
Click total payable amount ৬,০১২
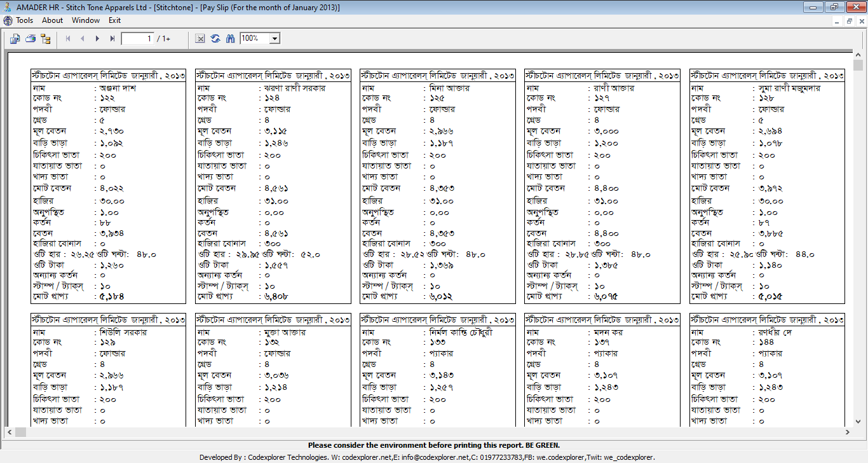(442, 296)
